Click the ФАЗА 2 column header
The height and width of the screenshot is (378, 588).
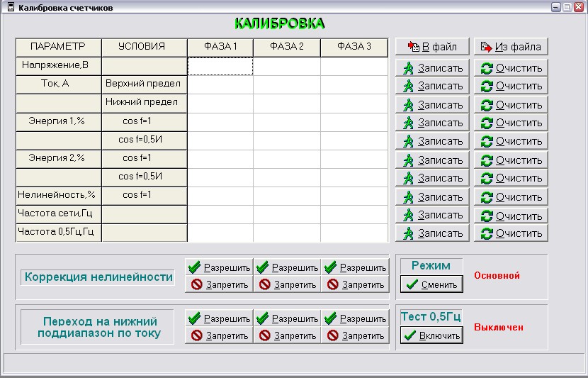coord(286,47)
